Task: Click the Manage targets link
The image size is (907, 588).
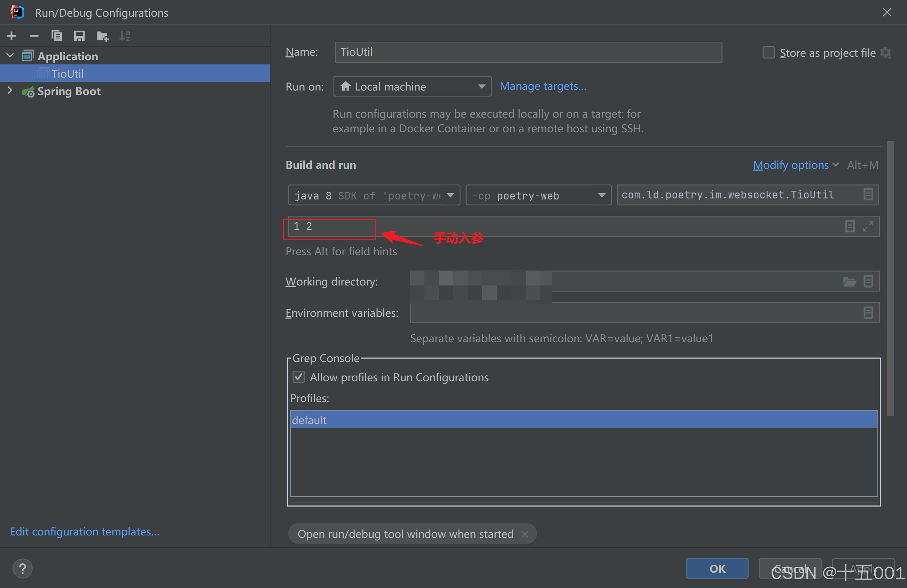Action: point(543,86)
